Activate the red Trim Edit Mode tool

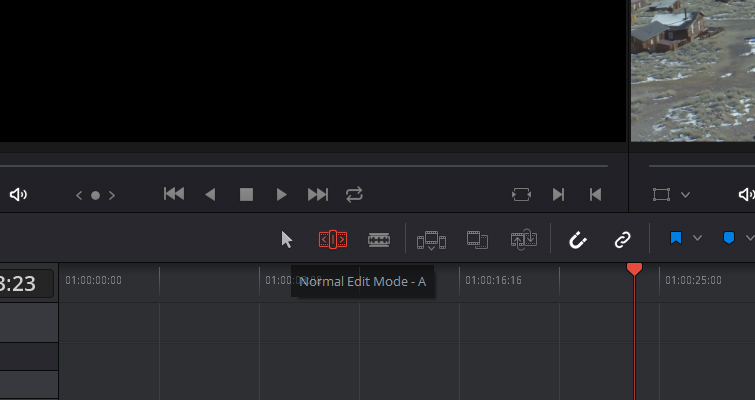coord(333,239)
